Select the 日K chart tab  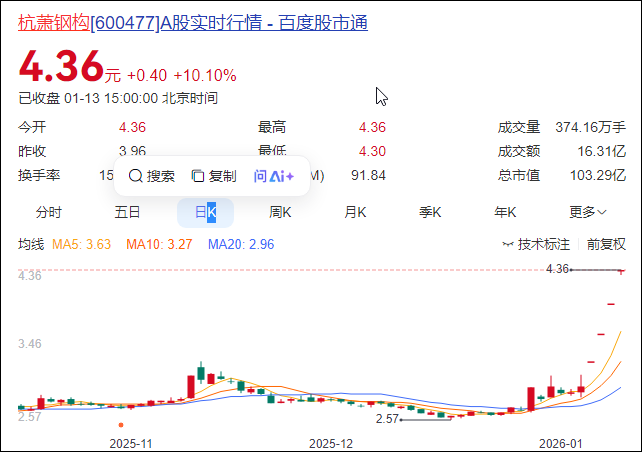click(x=205, y=212)
